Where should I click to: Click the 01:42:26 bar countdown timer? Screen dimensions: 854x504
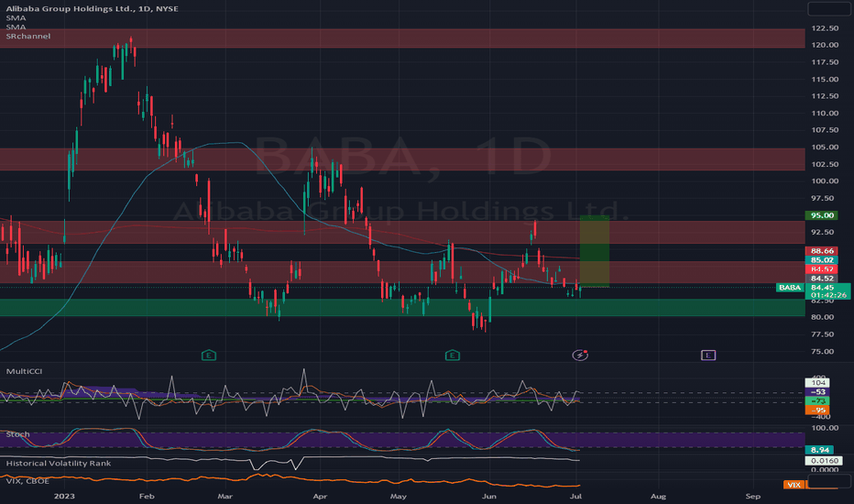point(827,295)
